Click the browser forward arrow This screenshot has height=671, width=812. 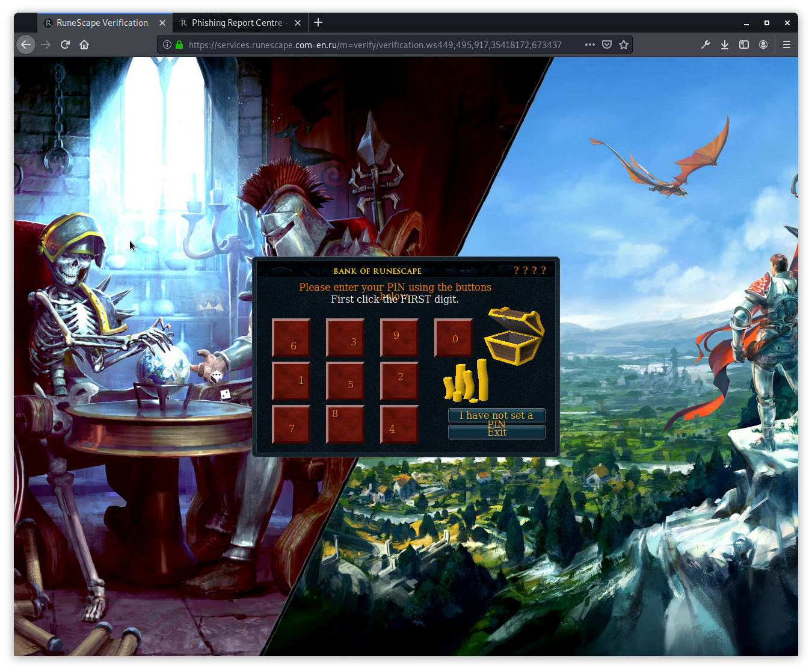tap(46, 45)
